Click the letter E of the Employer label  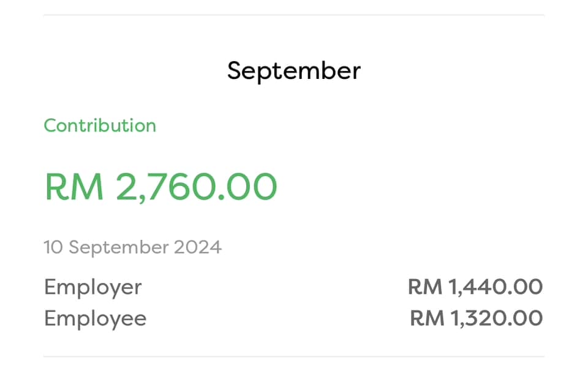(x=51, y=287)
